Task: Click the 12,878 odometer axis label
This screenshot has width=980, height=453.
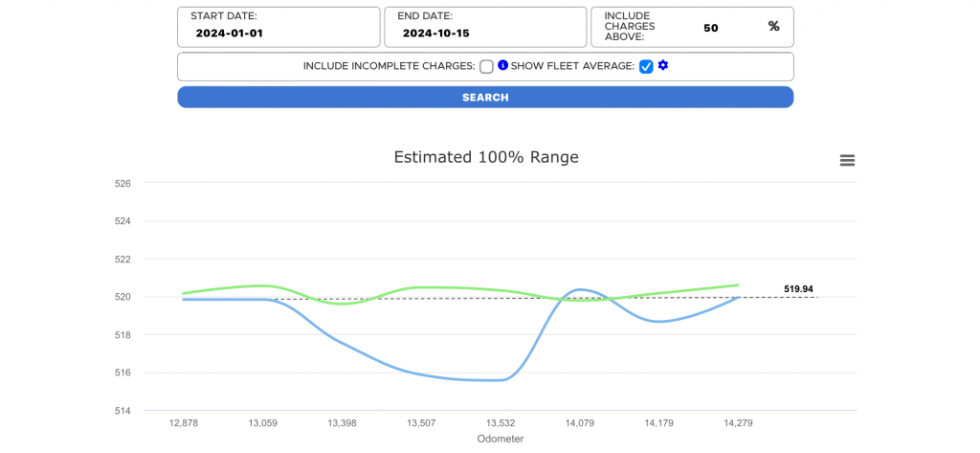Action: click(x=184, y=422)
